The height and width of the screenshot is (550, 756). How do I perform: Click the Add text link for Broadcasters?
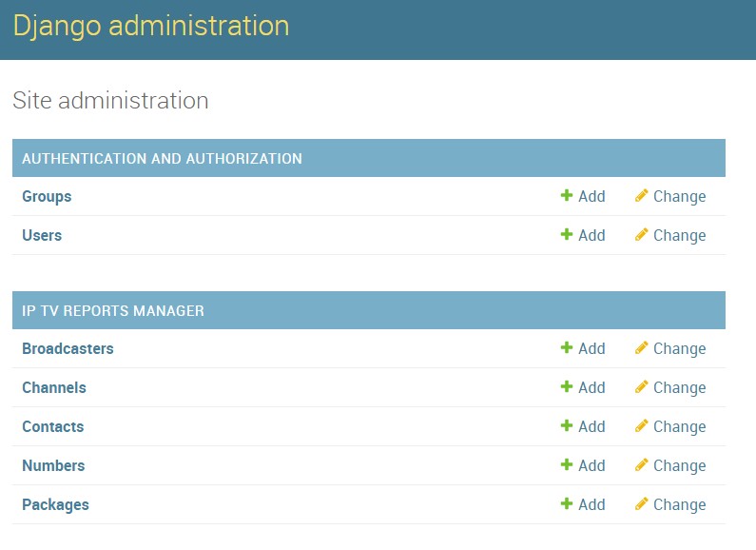pyautogui.click(x=591, y=349)
